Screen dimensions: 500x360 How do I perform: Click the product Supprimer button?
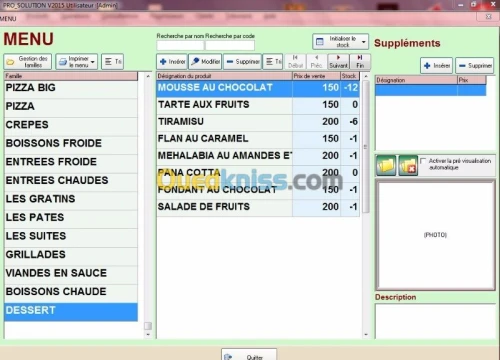click(x=242, y=62)
